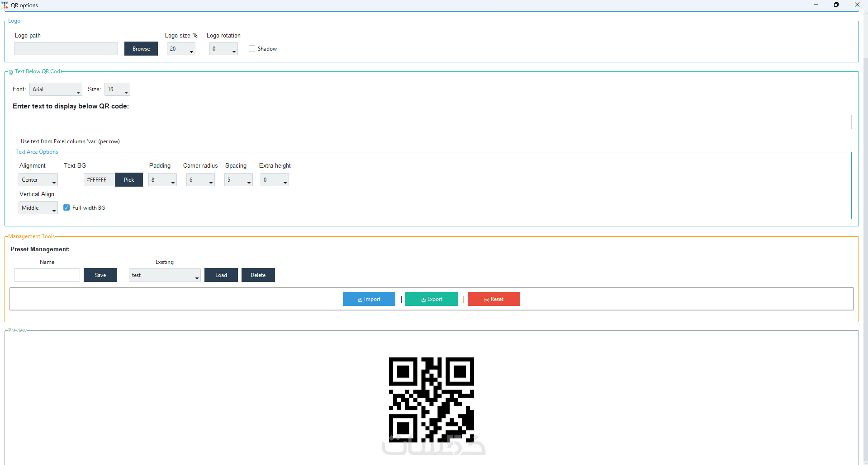Click the 'Logo rotation' label
The image size is (868, 465).
223,36
